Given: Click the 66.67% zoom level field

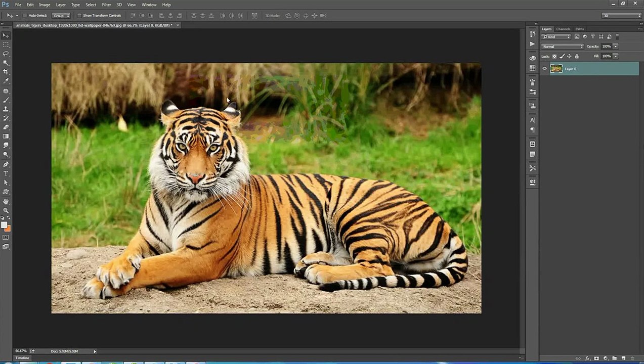Looking at the screenshot, I should (21, 351).
